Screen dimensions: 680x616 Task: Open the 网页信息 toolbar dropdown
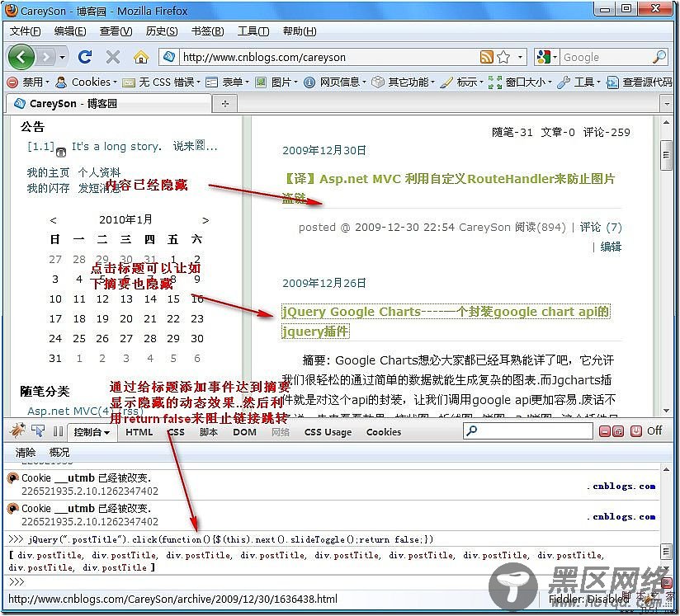(x=335, y=82)
